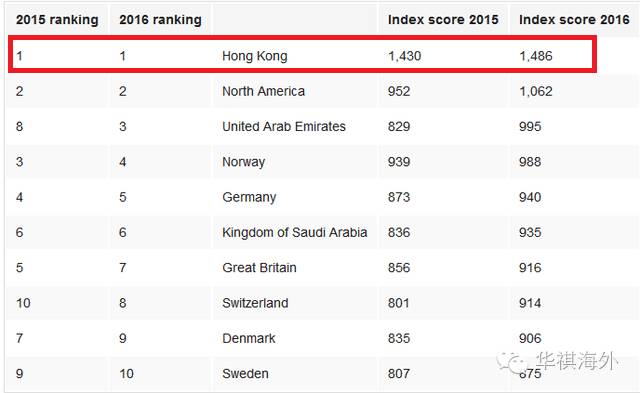Select the Norway table entry

click(x=244, y=162)
